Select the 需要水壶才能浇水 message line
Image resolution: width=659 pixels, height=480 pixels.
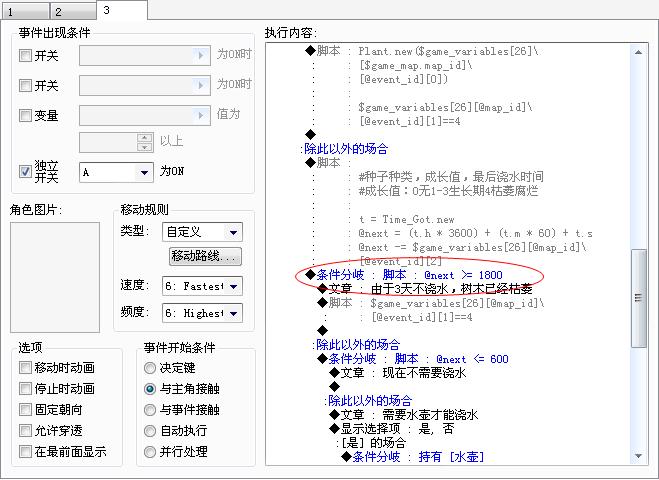click(403, 415)
